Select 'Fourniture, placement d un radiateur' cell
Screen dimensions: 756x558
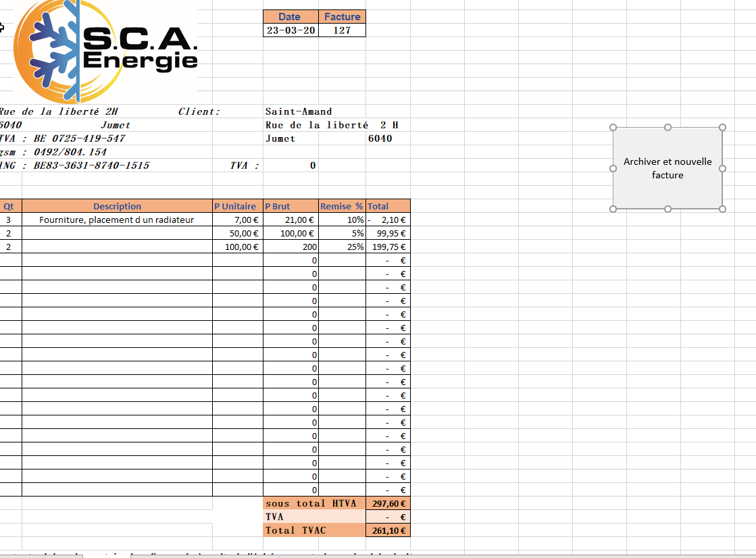pos(117,220)
